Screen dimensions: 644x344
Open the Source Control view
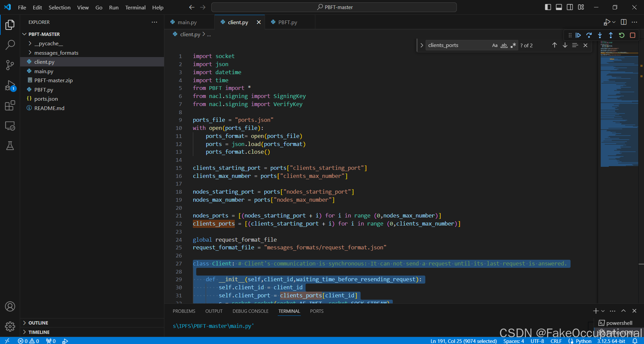(10, 65)
